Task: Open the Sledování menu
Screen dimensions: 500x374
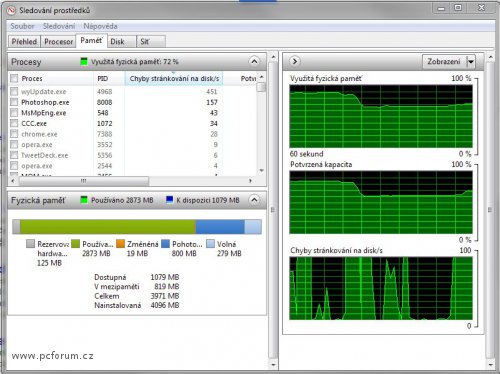Action: coord(59,26)
